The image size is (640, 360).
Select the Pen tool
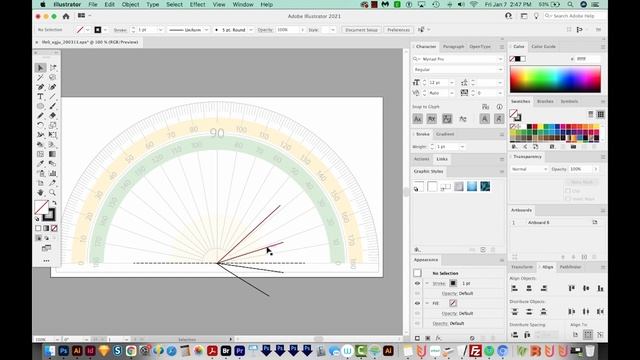(x=40, y=87)
